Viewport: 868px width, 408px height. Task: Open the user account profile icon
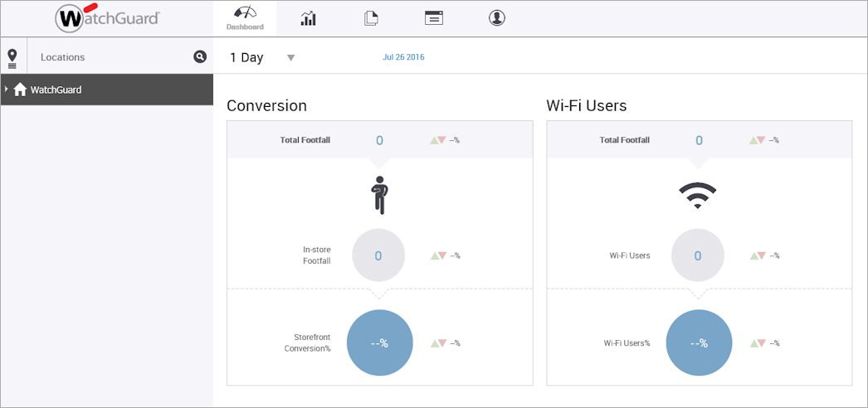click(x=497, y=18)
